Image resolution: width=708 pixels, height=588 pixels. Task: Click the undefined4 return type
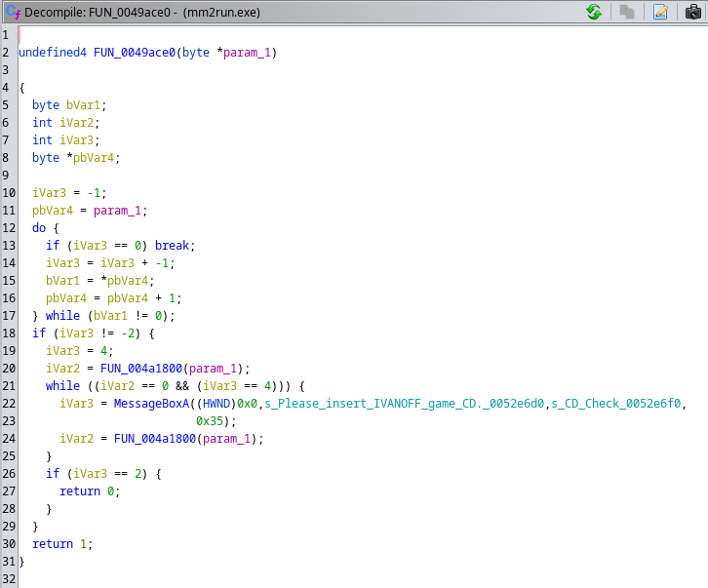(x=53, y=53)
